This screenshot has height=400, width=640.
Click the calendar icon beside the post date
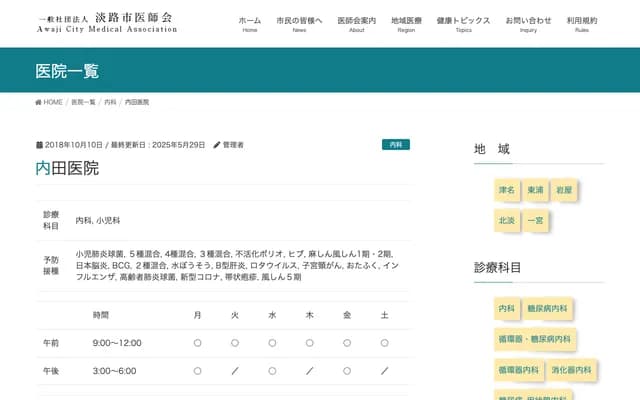click(x=39, y=145)
